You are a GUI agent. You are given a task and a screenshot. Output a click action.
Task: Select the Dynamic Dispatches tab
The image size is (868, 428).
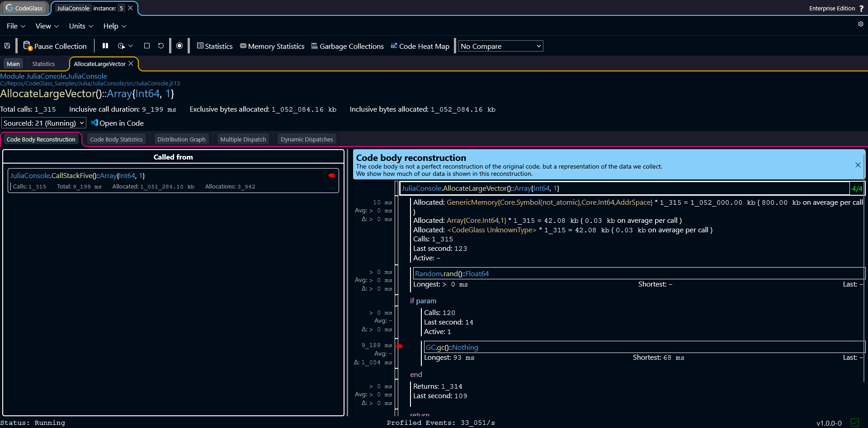[307, 139]
